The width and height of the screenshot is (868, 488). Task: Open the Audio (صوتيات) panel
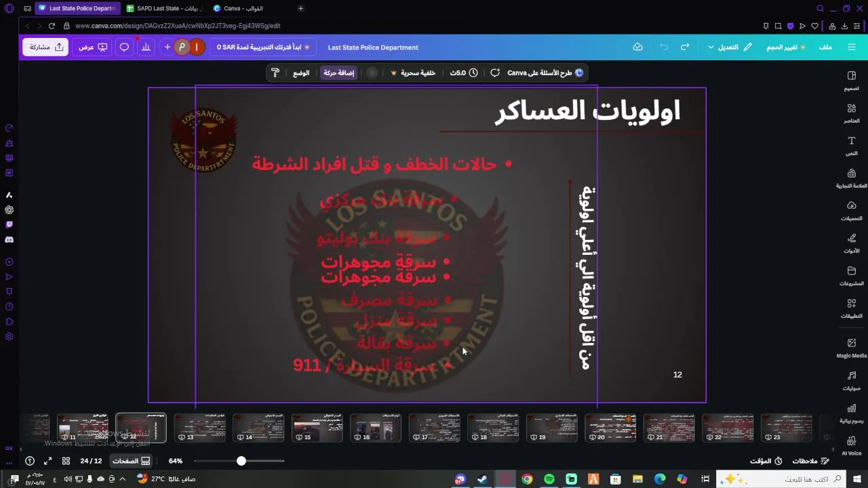pos(852,381)
